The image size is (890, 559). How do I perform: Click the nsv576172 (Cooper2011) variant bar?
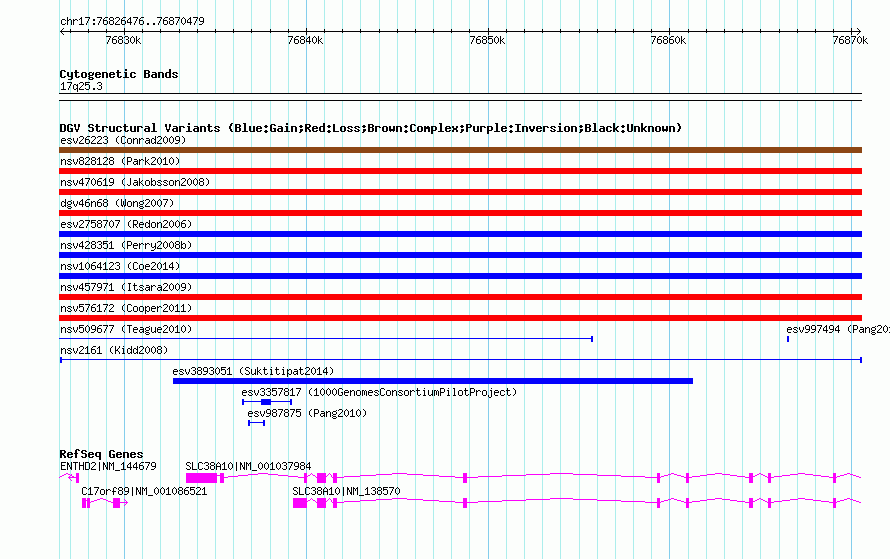[x=460, y=318]
